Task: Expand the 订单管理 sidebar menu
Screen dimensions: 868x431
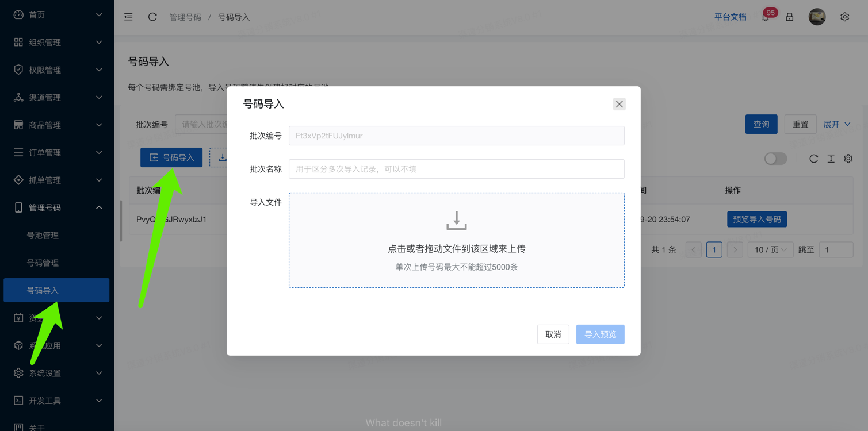Action: point(56,152)
